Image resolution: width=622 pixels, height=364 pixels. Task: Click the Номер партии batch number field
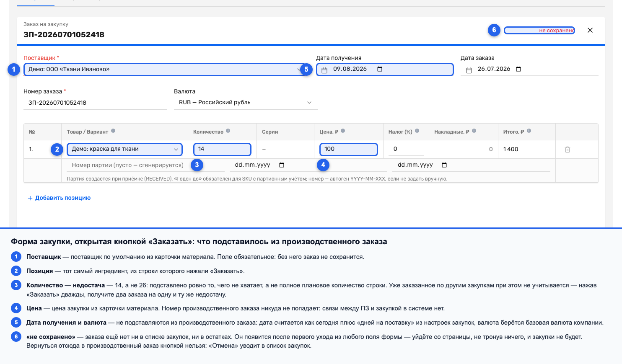146,165
